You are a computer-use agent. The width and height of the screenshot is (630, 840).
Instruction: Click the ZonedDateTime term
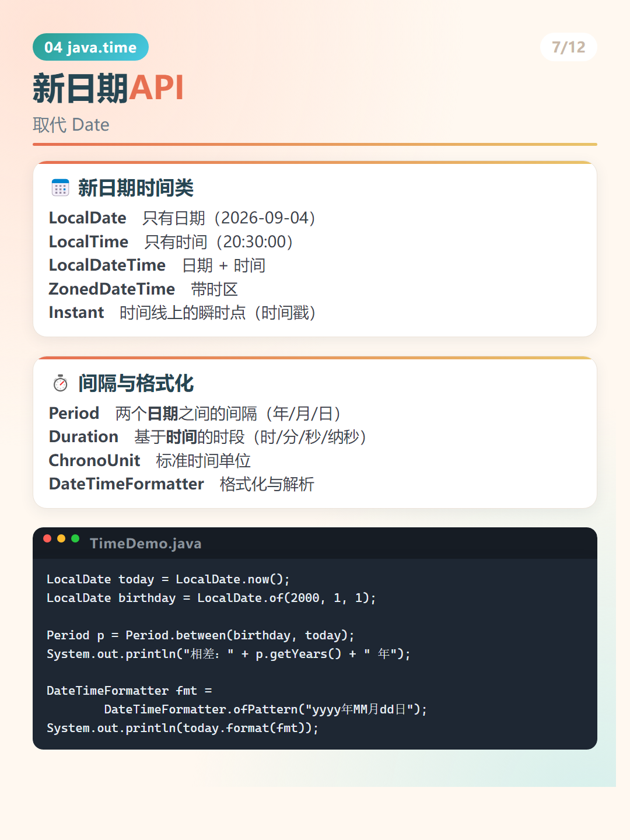click(x=112, y=289)
